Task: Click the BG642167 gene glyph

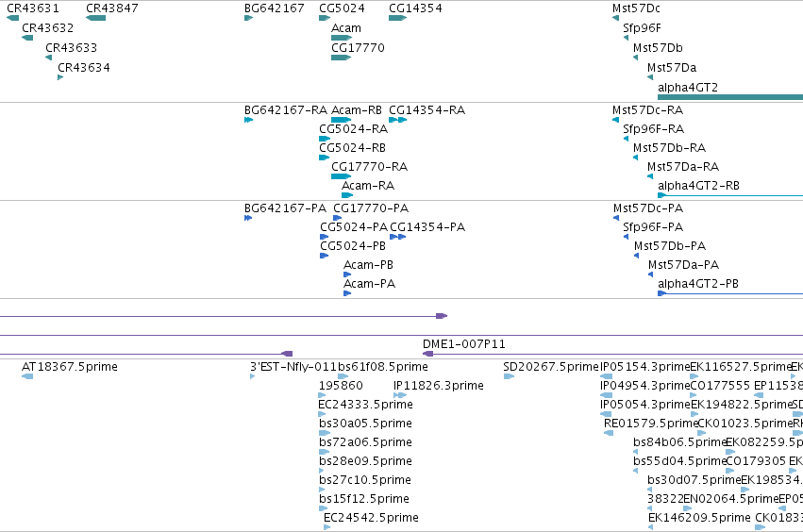Action: pyautogui.click(x=248, y=18)
